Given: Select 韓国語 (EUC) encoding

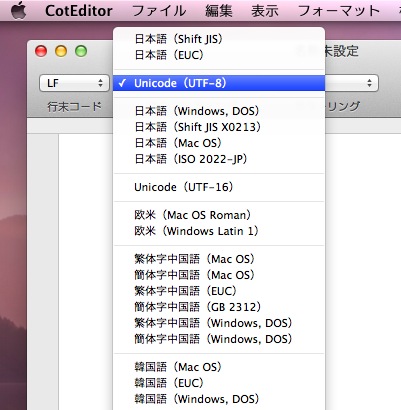Looking at the screenshot, I should [x=219, y=383].
